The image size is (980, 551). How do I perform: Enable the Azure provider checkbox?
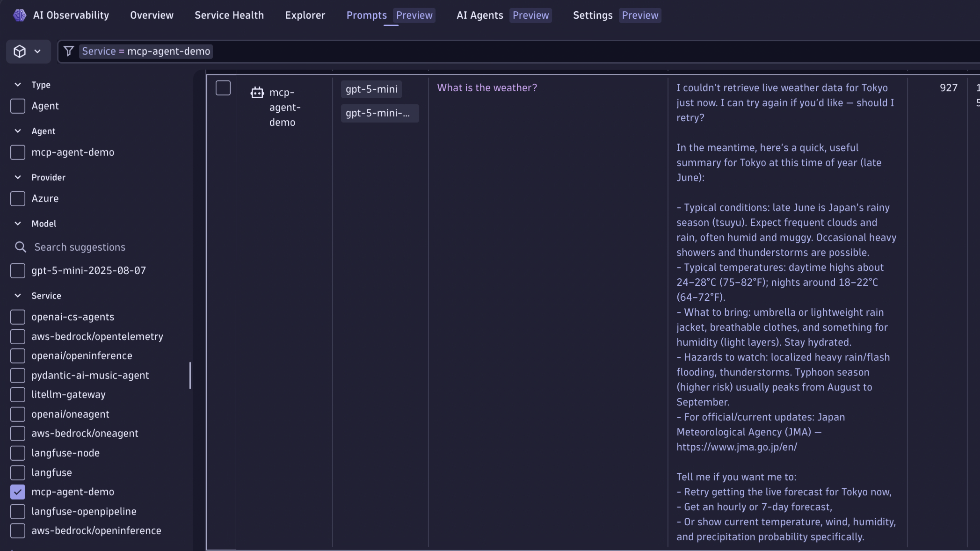tap(18, 199)
